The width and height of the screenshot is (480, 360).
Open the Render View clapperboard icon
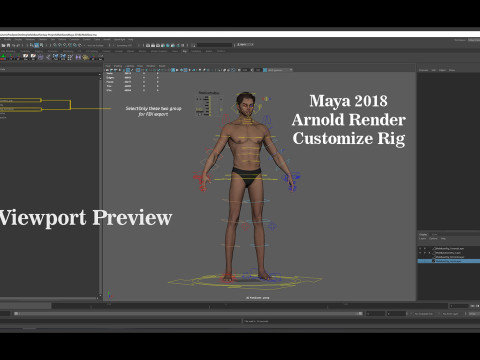point(148,45)
